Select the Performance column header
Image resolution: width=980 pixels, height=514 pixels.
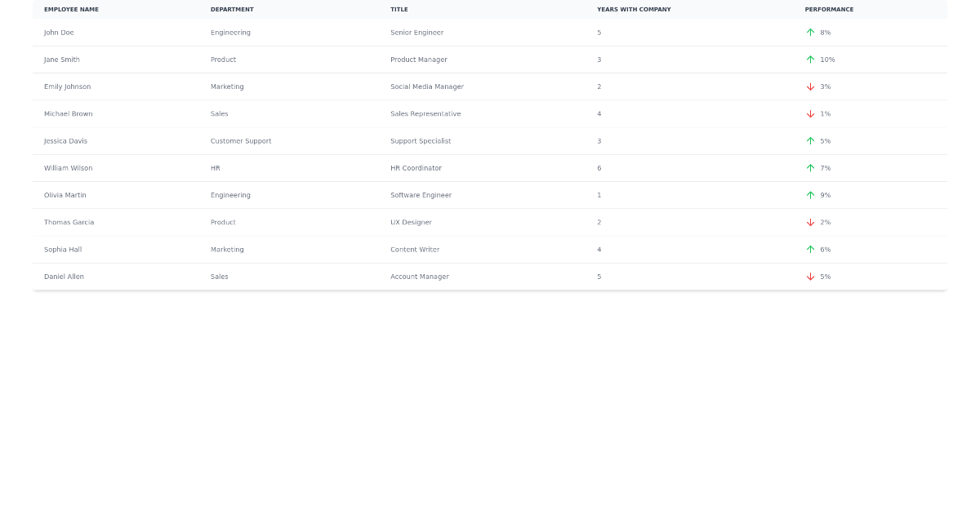point(829,10)
